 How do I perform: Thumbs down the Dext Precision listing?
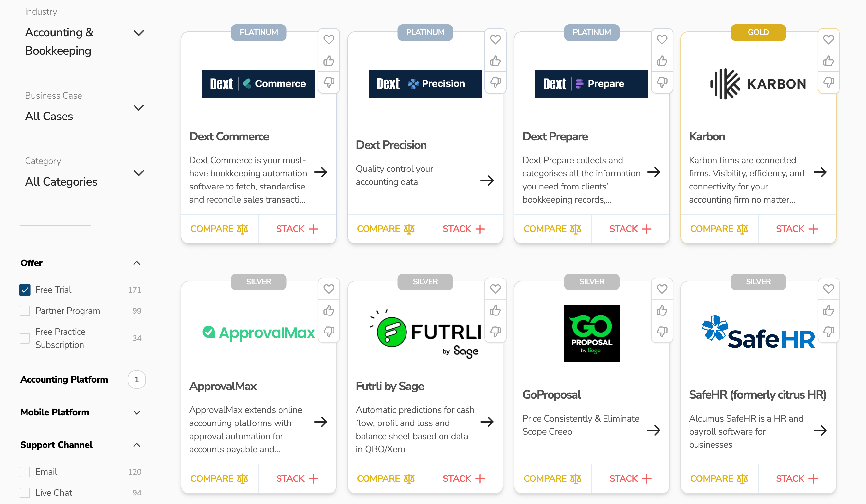(x=495, y=82)
